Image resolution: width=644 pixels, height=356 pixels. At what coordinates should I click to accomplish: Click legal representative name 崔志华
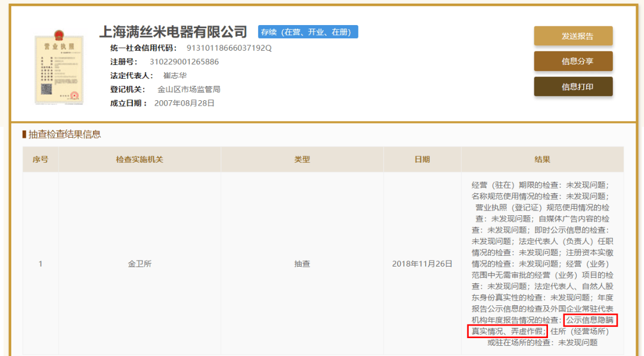coord(175,76)
